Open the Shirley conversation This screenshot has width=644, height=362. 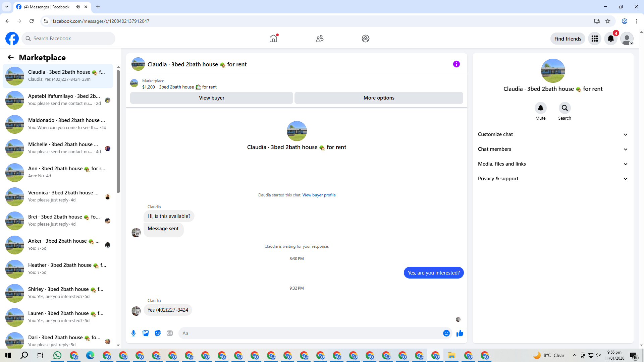[58, 293]
